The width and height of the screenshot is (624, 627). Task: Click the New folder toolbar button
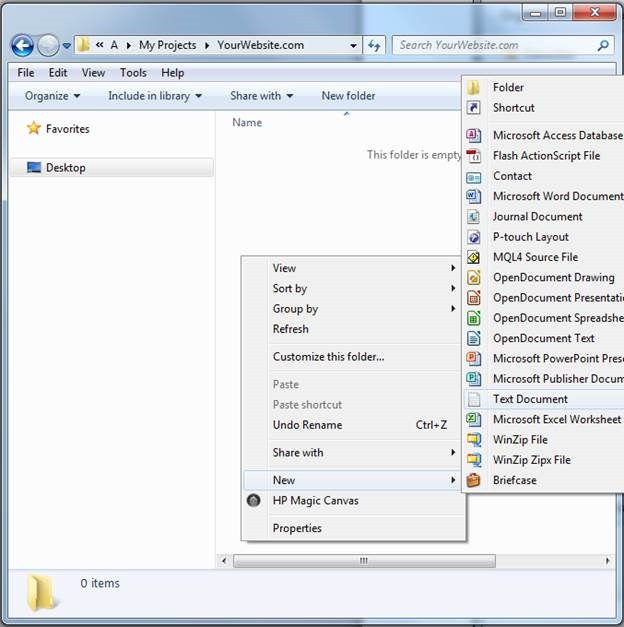tap(348, 96)
